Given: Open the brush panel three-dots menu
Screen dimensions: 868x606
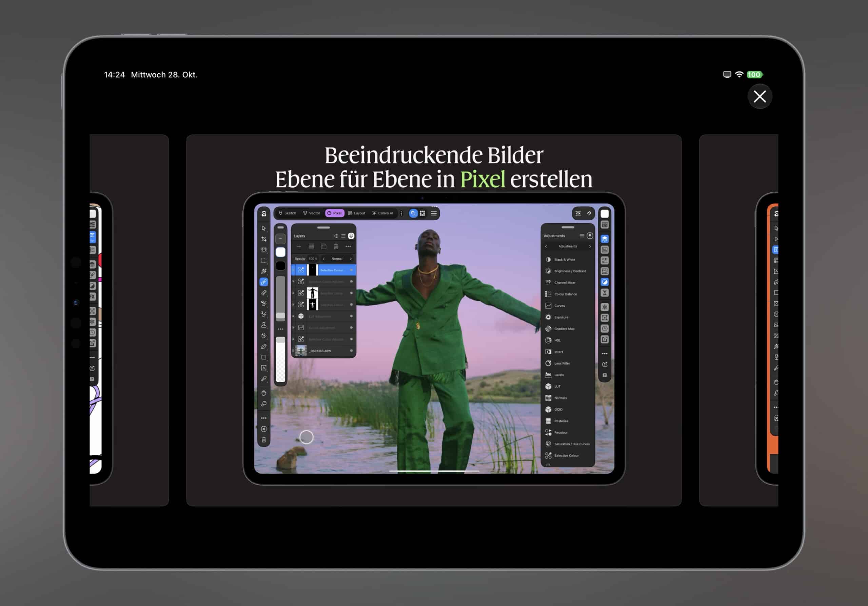Looking at the screenshot, I should point(280,329).
